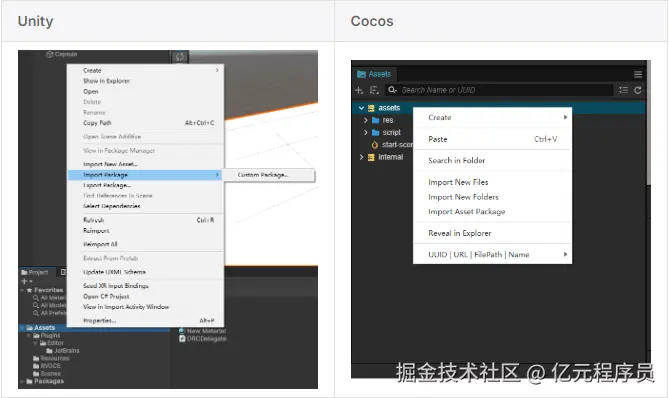Click the Capsule cube icon in Unity hierarchy
Viewport: 669px width, 398px height.
coord(50,54)
